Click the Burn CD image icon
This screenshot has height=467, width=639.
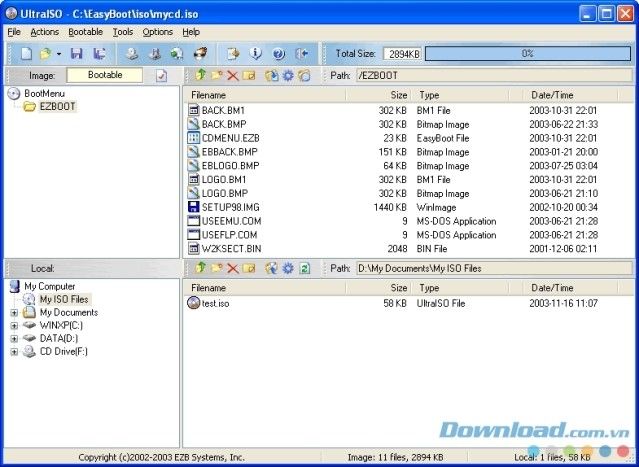point(200,53)
